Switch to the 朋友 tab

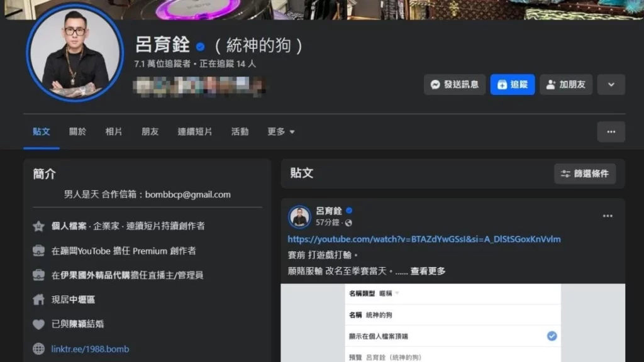tap(150, 132)
